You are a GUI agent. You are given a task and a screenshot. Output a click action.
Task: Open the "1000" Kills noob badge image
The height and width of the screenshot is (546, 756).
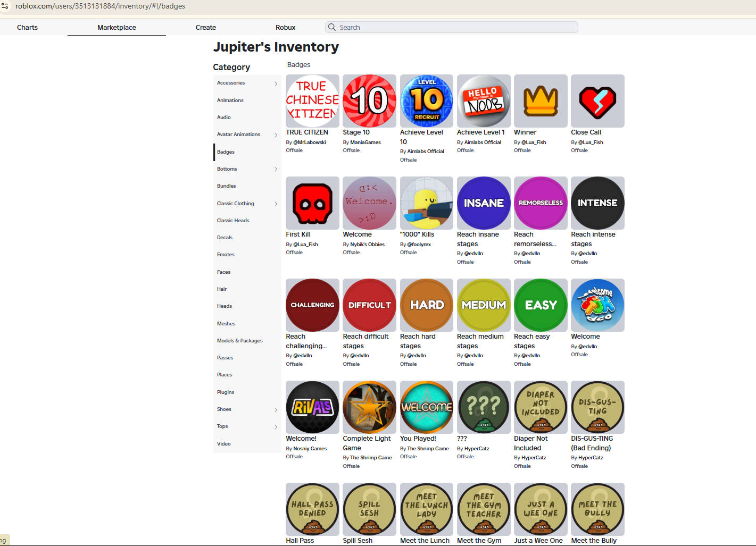coord(427,203)
